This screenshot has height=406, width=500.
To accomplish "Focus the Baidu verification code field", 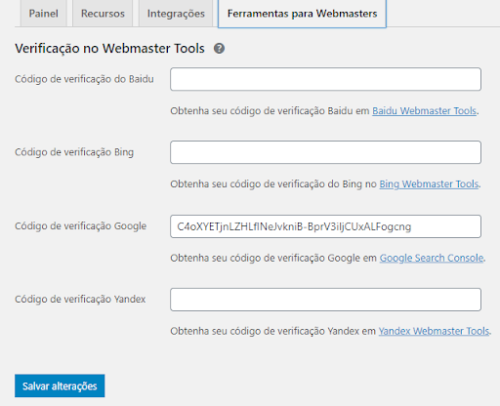I will pos(326,79).
